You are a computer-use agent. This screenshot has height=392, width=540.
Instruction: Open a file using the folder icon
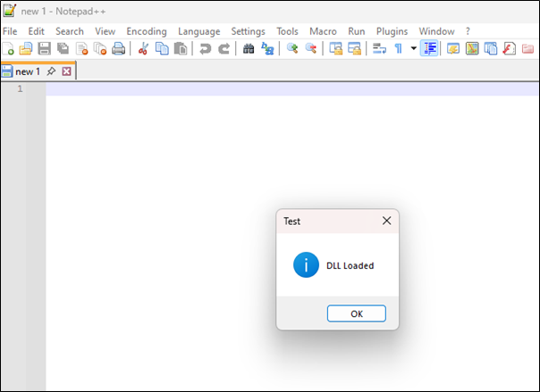(26, 49)
